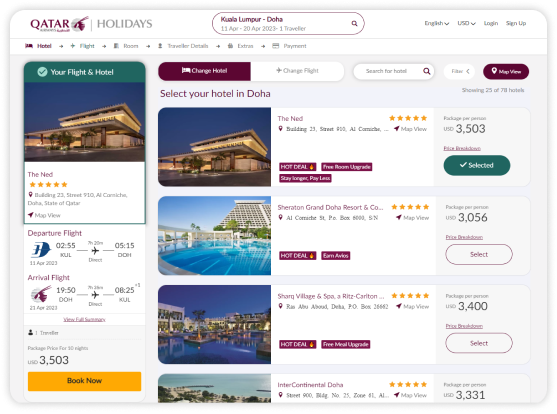Image resolution: width=557 pixels, height=414 pixels.
Task: Open Price Breakdown for Sheraton Grand Doha
Action: 464,237
